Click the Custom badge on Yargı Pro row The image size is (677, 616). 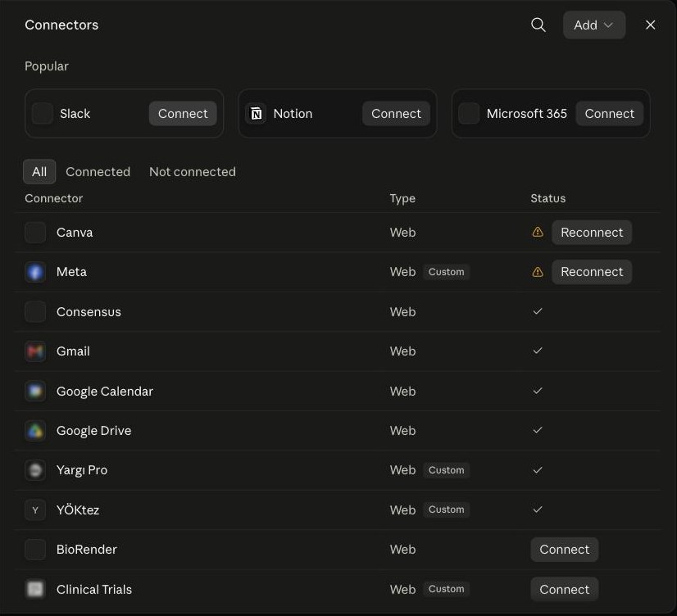coord(446,470)
